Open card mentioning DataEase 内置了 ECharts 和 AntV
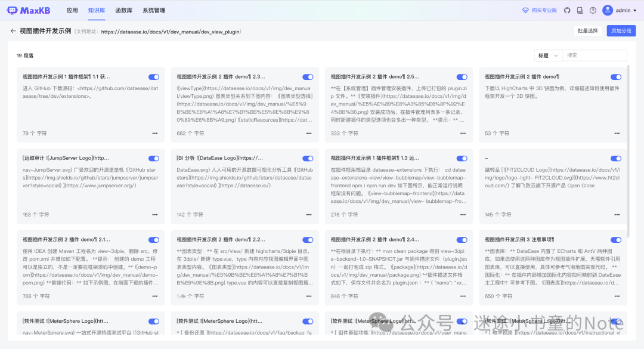 click(553, 267)
